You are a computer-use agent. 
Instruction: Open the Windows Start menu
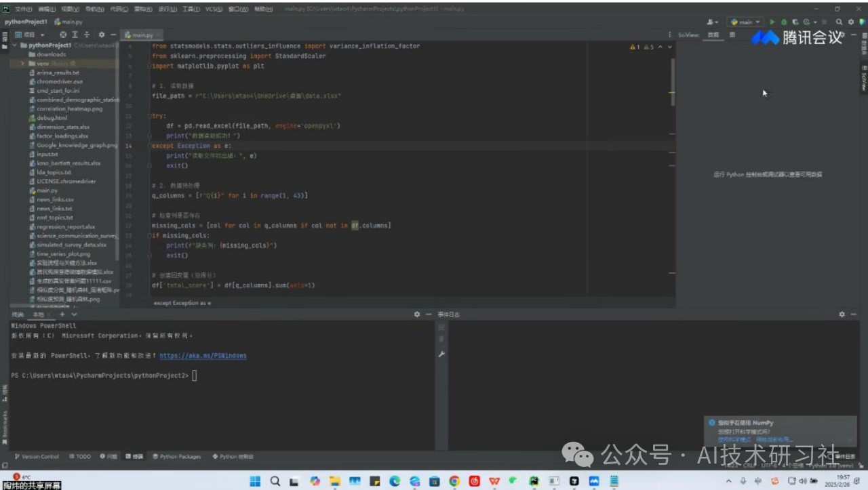[255, 481]
